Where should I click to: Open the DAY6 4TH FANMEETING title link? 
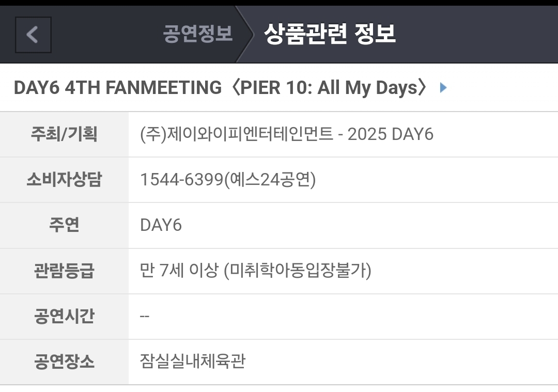pyautogui.click(x=221, y=88)
